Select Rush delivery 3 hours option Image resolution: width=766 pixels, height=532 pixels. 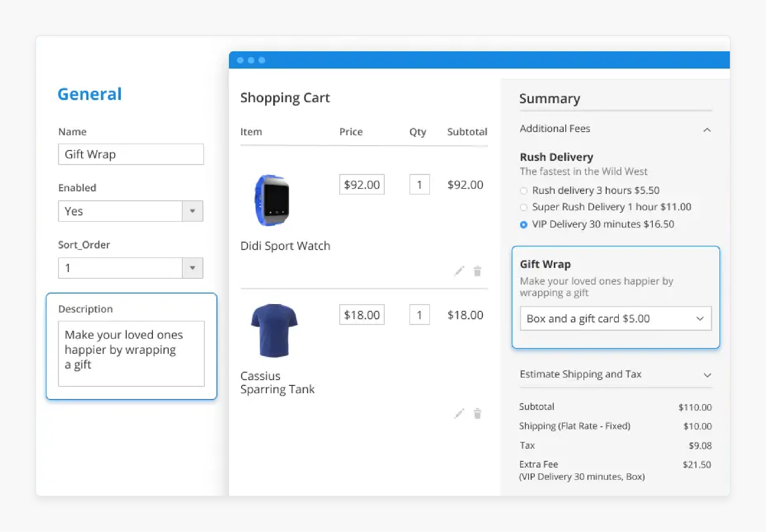[x=524, y=191]
